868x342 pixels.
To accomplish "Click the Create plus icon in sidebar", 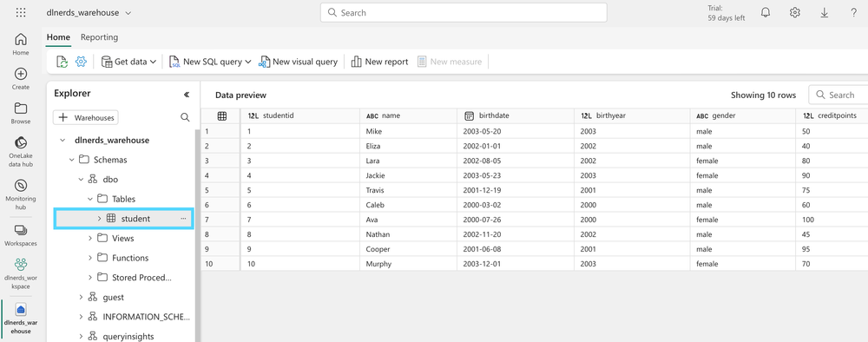I will click(21, 74).
